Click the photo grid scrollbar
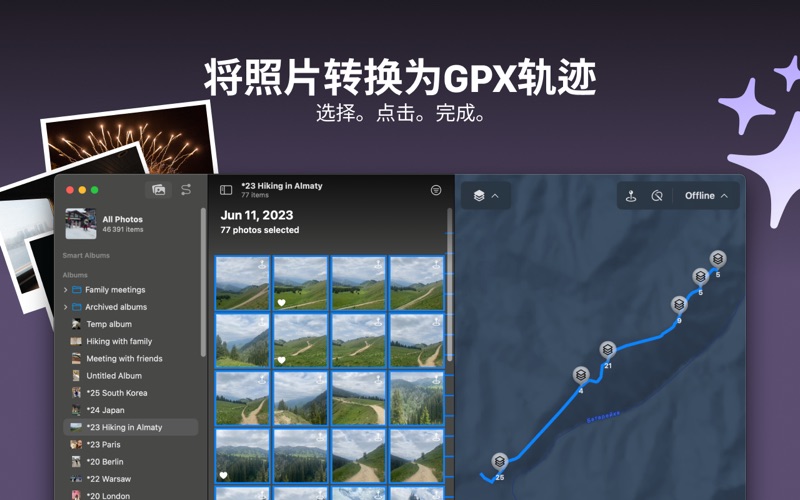This screenshot has height=500, width=800. pyautogui.click(x=449, y=285)
